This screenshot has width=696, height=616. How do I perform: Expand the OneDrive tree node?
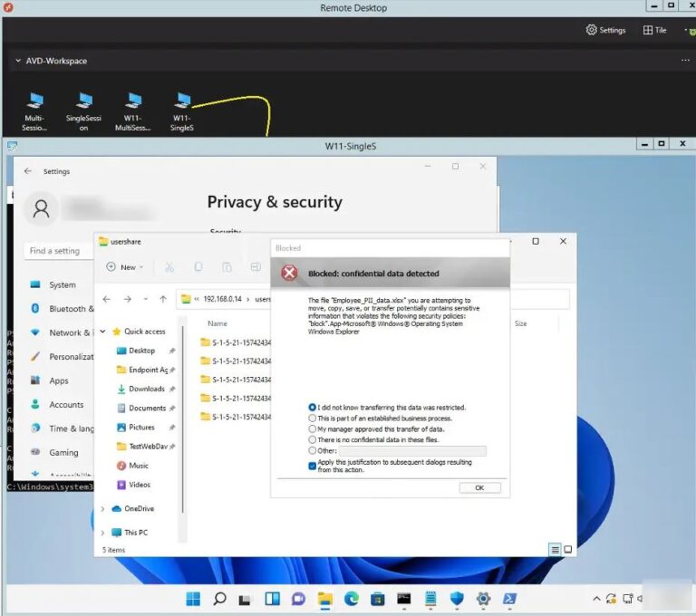coord(103,508)
